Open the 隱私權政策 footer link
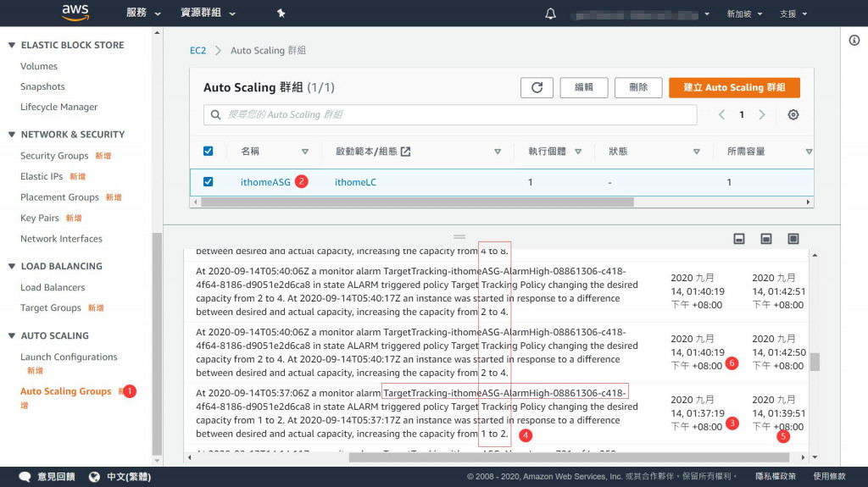The height and width of the screenshot is (487, 868). 776,477
